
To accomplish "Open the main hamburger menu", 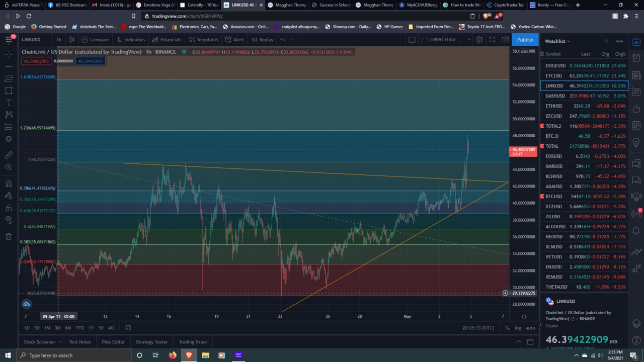I will click(x=9, y=40).
